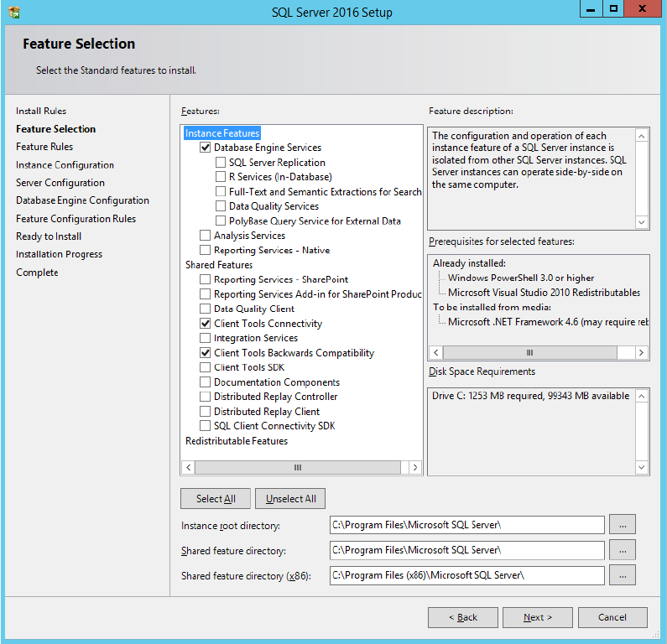667x644 pixels.
Task: Click the Drive C disk space entry
Action: pos(530,396)
